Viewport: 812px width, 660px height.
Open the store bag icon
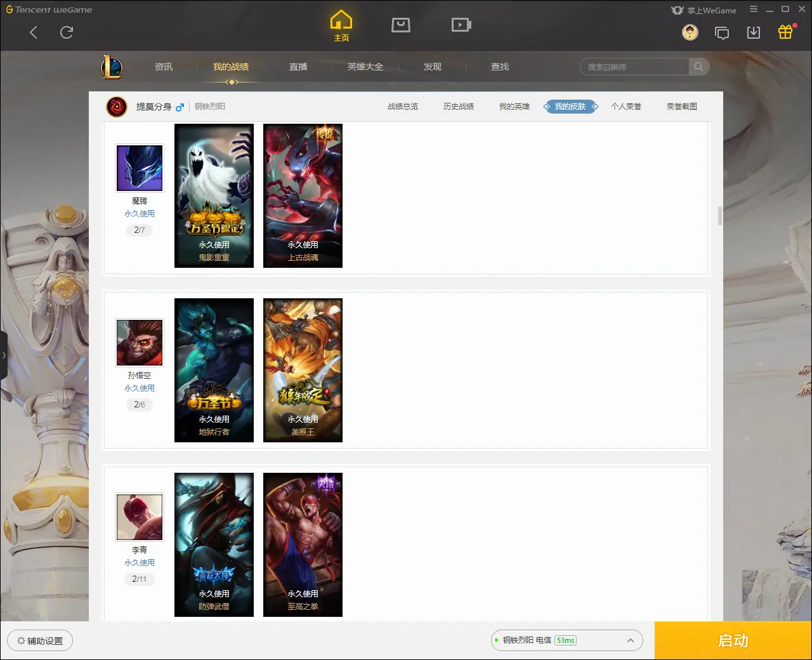point(401,25)
